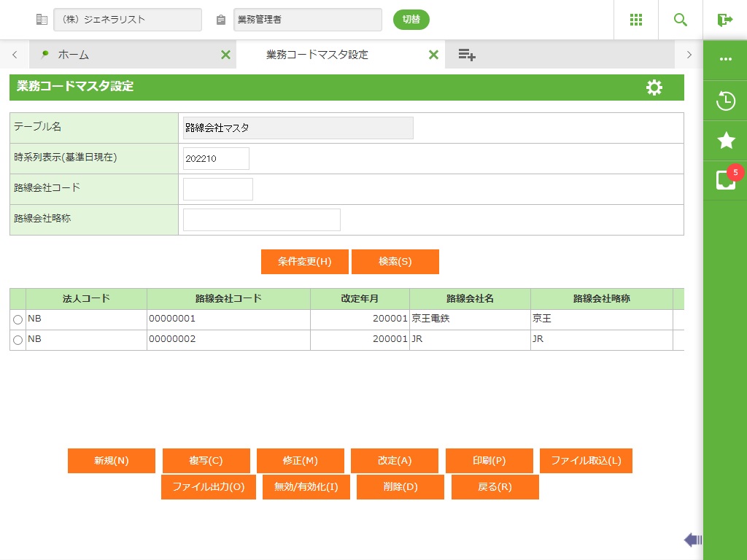
Task: Open the history clock icon in sidebar
Action: (725, 101)
